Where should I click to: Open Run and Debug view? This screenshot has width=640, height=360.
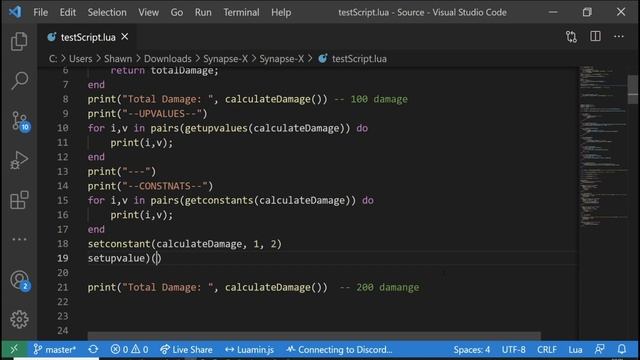pos(19,160)
